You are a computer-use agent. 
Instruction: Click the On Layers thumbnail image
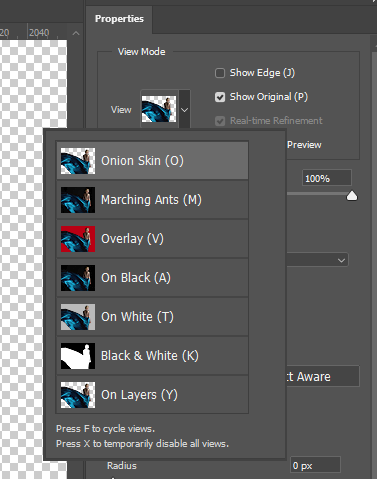click(x=78, y=395)
